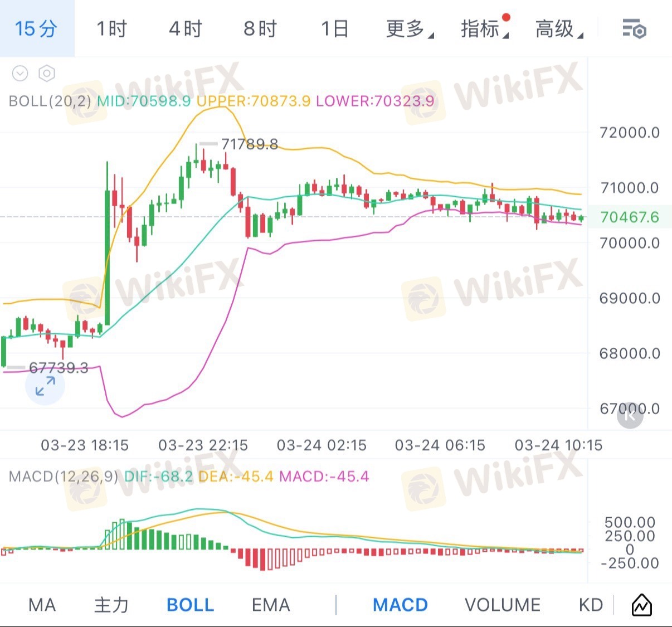Click the 500.00 MACD axis label
The width and height of the screenshot is (672, 627).
(630, 522)
